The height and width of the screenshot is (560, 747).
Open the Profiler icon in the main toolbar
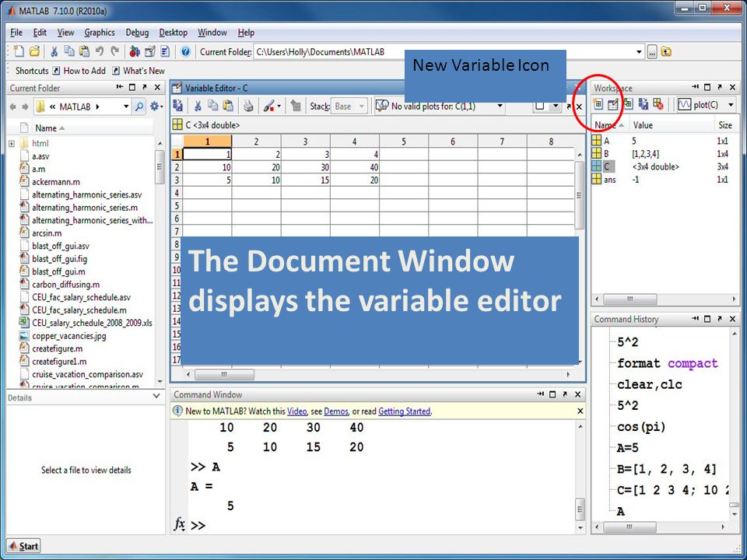point(165,51)
